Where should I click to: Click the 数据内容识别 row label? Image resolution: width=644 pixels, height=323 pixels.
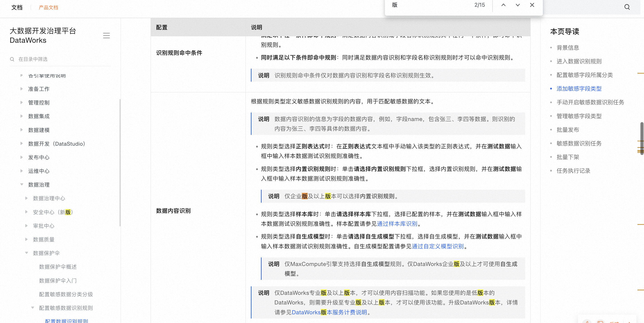click(x=173, y=211)
